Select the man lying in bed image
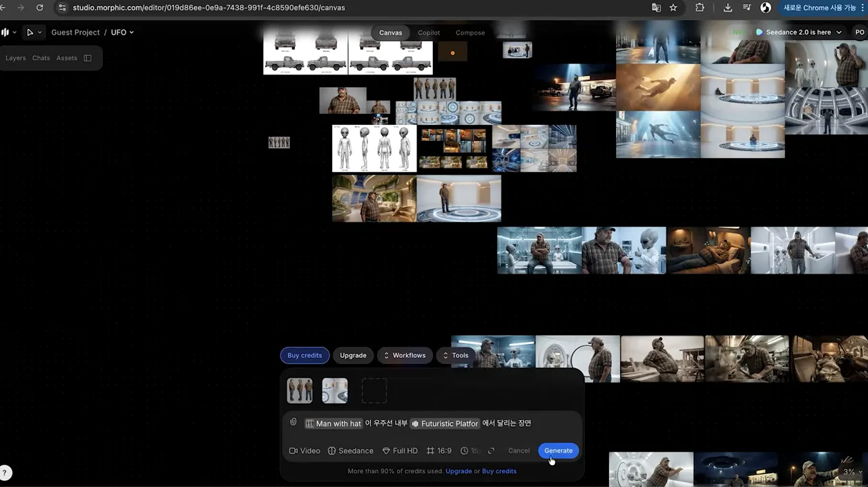The width and height of the screenshot is (868, 487). pos(708,250)
